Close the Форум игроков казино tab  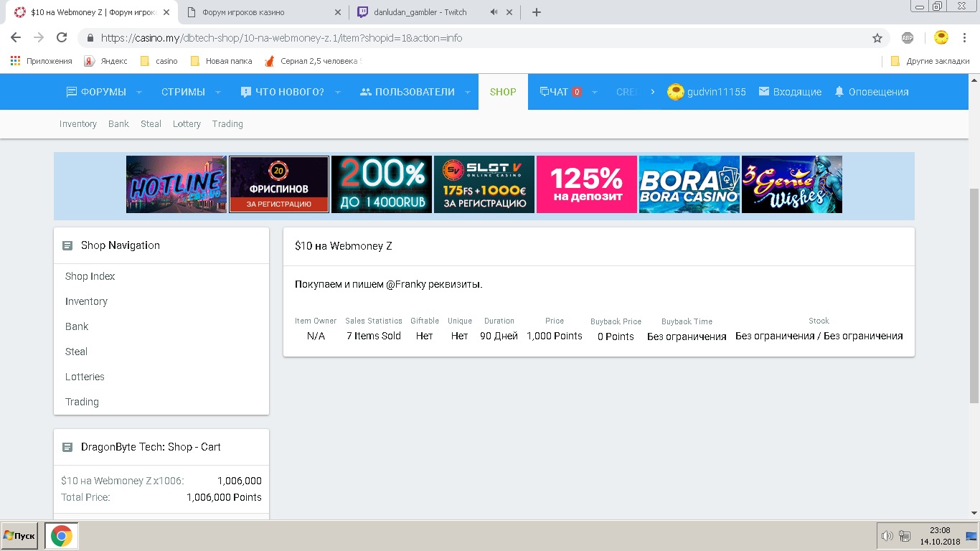click(x=339, y=12)
